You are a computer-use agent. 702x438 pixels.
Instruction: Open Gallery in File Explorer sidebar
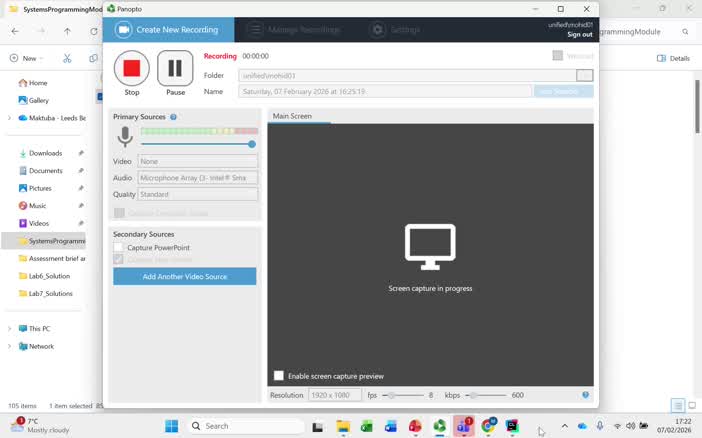pyautogui.click(x=34, y=100)
